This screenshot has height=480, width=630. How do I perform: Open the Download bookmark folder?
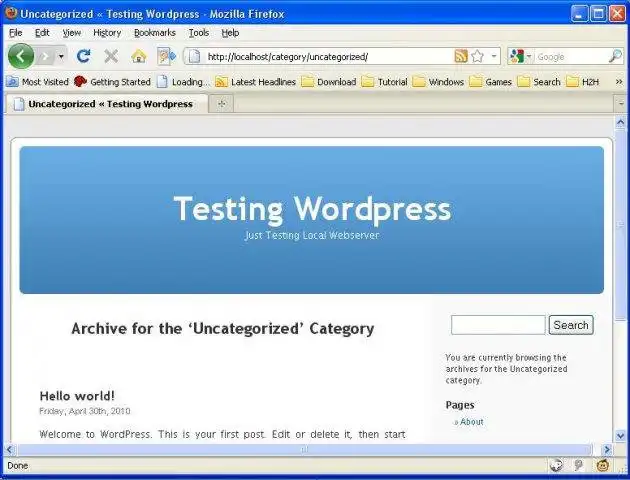329,82
